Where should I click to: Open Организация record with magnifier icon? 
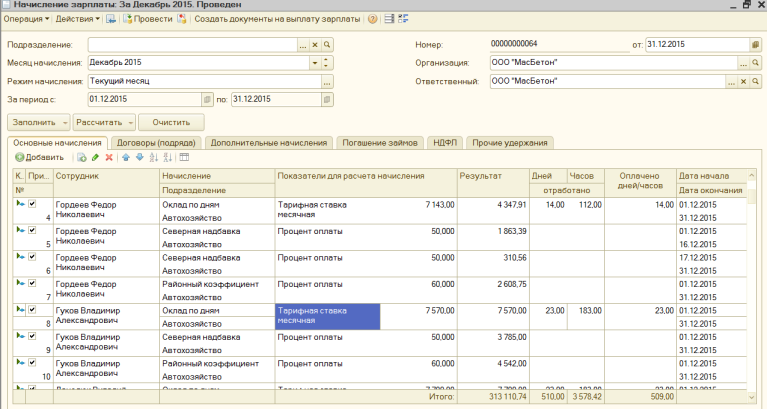[x=756, y=63]
